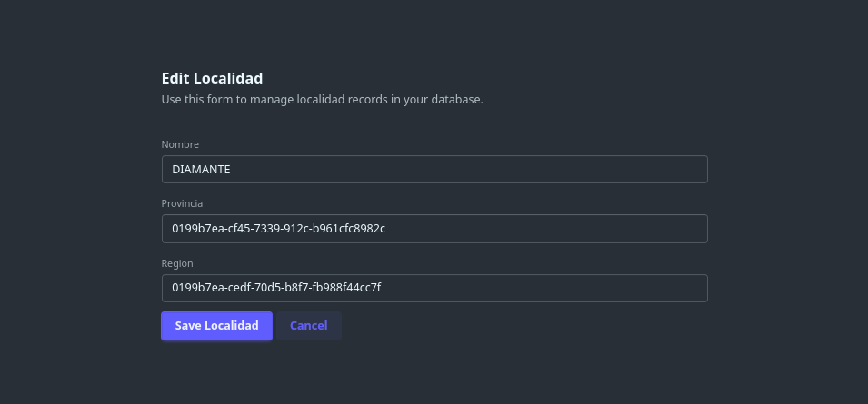Click the Save Localidad button

tap(216, 326)
